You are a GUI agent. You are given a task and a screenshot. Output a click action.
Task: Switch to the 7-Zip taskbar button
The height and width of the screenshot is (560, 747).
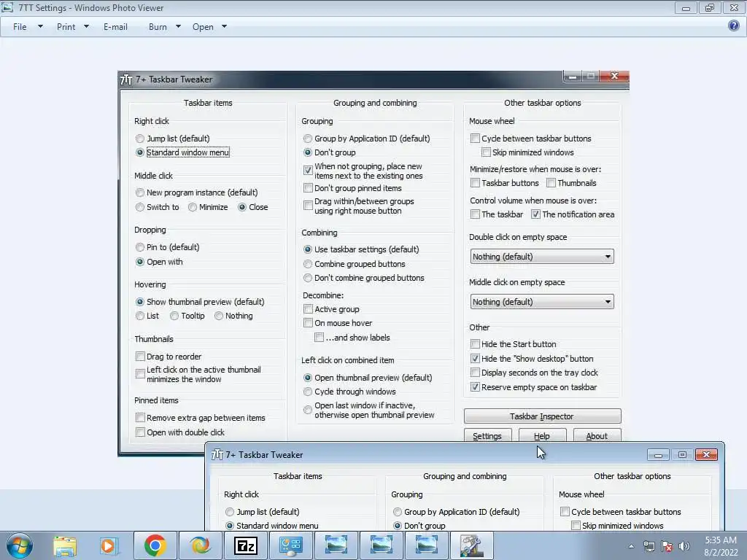(246, 545)
